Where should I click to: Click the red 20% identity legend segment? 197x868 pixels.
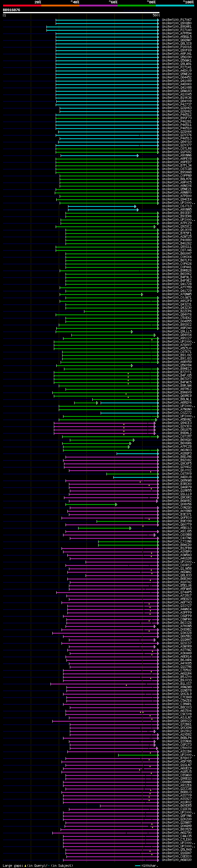point(22,6)
